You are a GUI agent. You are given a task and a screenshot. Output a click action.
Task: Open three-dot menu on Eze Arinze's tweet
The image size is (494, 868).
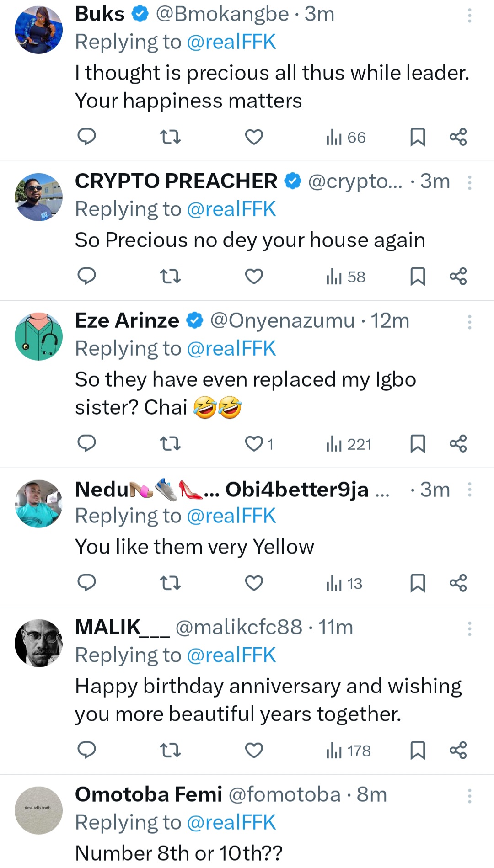[469, 322]
